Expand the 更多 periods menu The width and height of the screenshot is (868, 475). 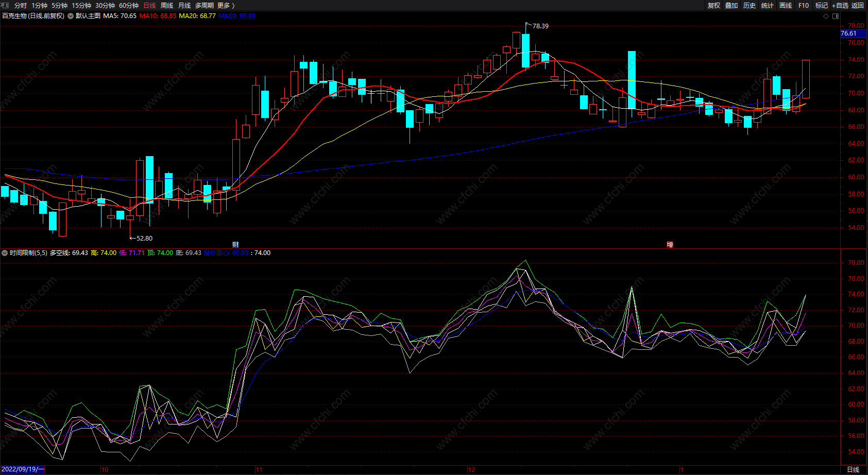point(226,5)
